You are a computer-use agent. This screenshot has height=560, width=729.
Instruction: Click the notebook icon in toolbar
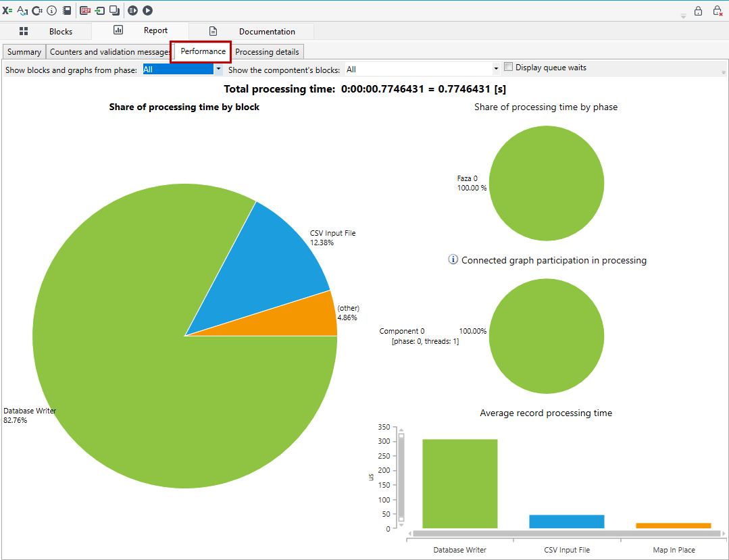[x=67, y=10]
